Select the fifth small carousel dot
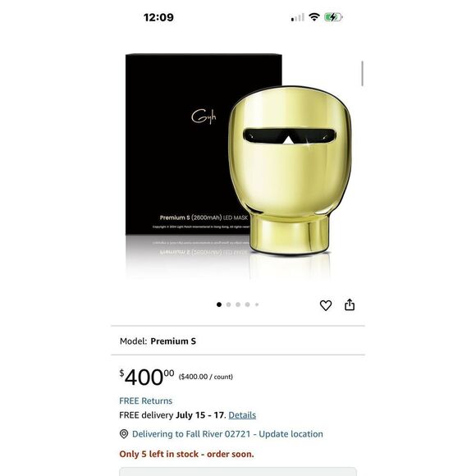476x476 pixels. point(257,304)
